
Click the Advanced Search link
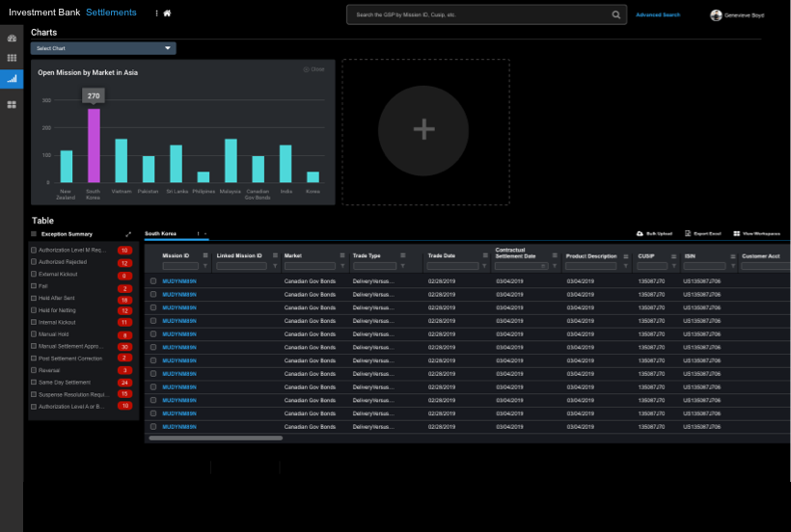pyautogui.click(x=658, y=14)
